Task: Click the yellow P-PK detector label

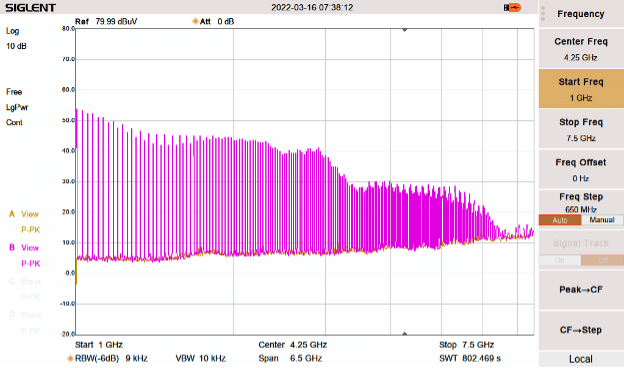Action: click(31, 230)
